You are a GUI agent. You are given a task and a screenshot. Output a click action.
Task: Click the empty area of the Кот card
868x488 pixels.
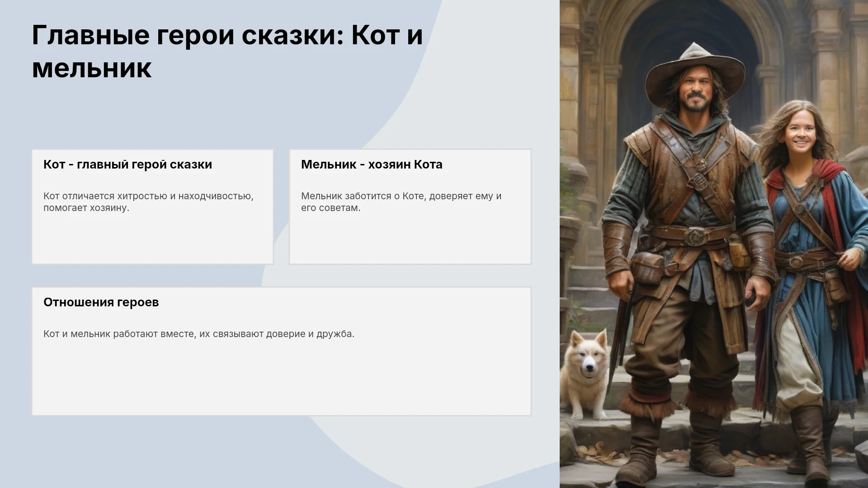[153, 239]
